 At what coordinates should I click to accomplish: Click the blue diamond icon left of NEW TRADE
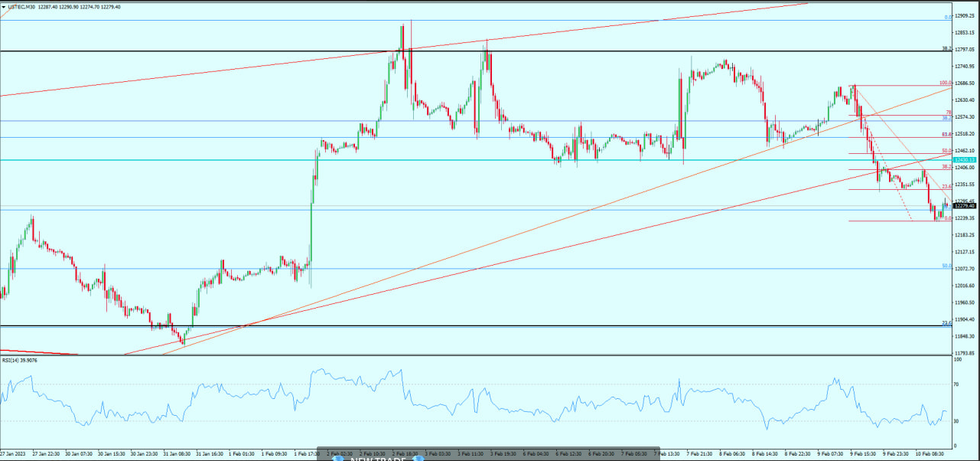pos(337,458)
